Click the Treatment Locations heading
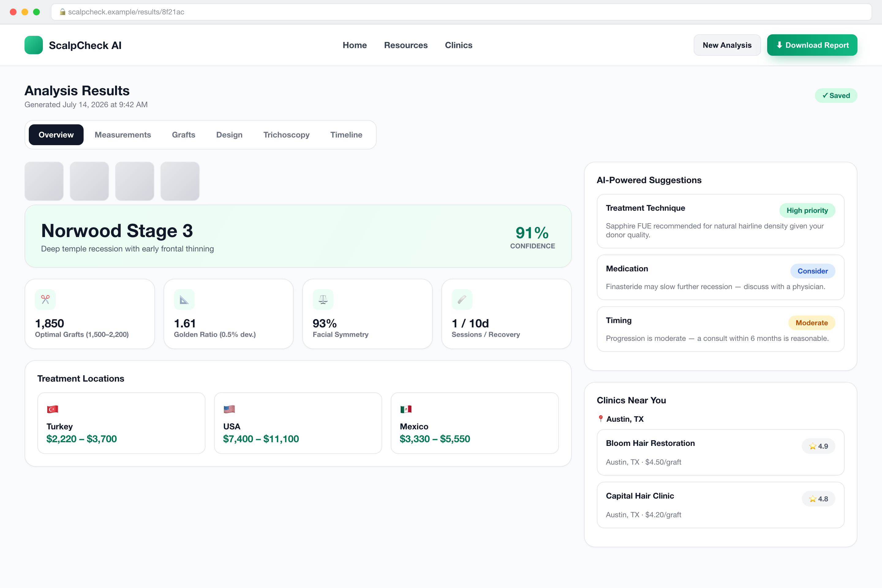The height and width of the screenshot is (588, 882). click(81, 379)
